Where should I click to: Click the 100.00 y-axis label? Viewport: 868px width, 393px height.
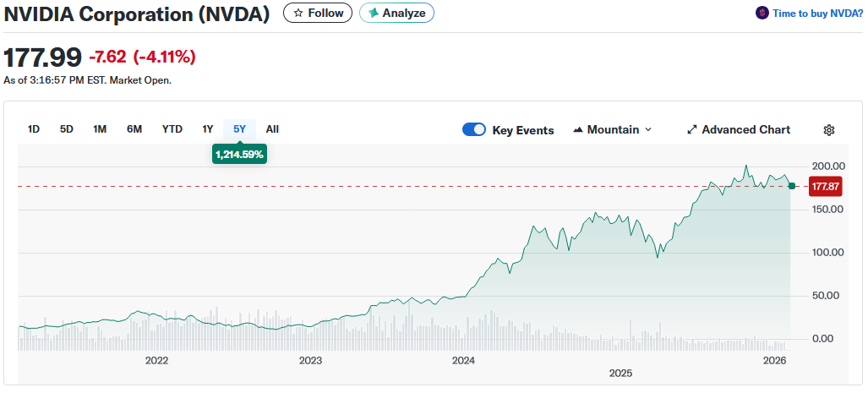pyautogui.click(x=827, y=253)
